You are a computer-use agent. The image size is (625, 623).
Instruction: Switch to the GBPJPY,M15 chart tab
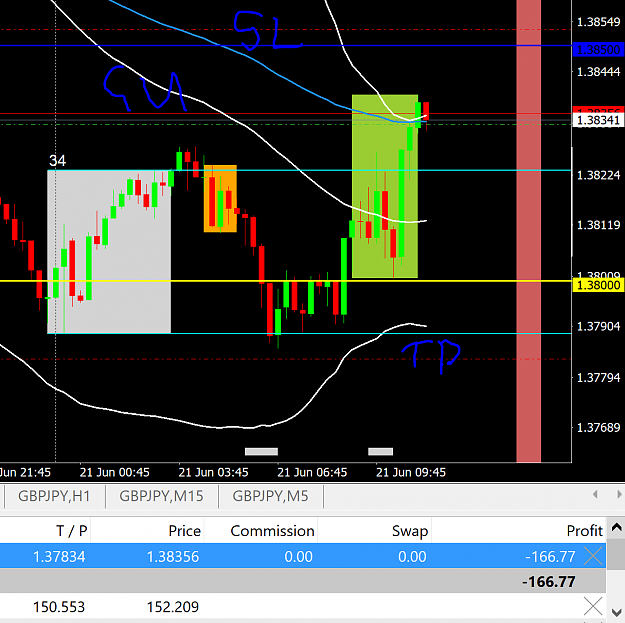[x=161, y=496]
